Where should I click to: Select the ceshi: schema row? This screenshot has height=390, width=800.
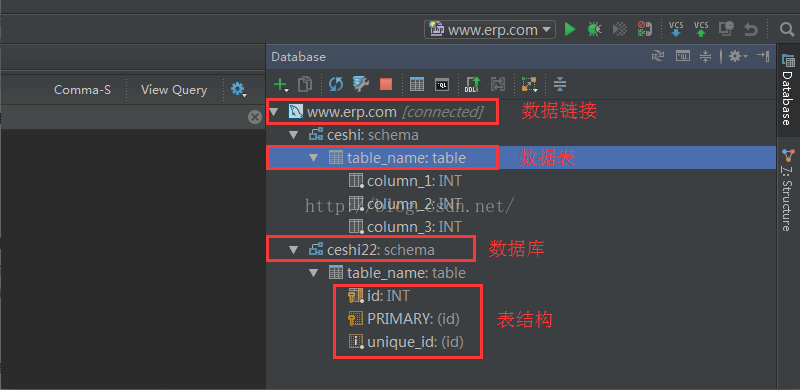point(363,135)
